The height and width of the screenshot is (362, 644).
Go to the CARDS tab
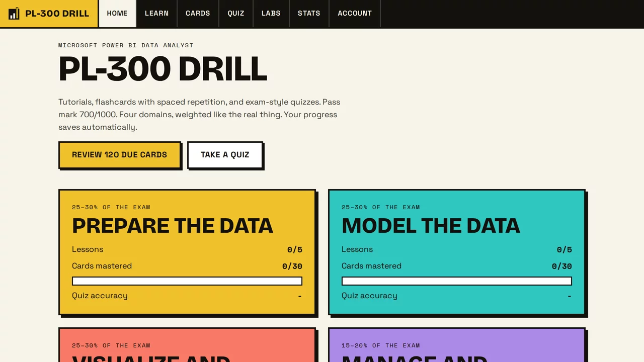[198, 14]
